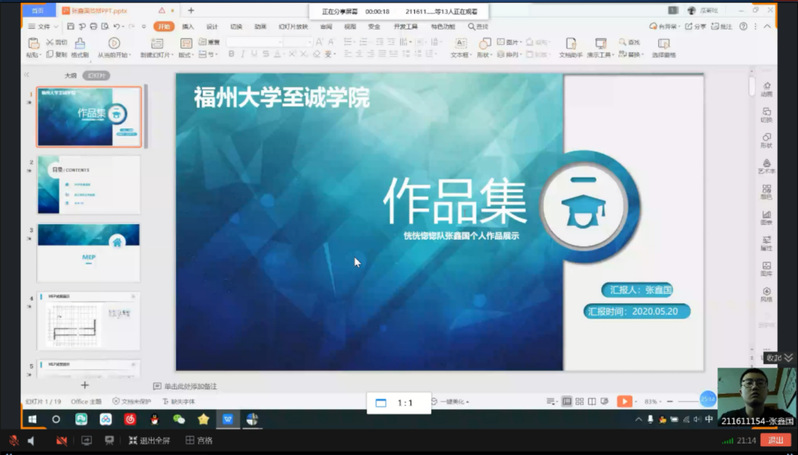Viewport: 798px width, 455px height.
Task: Open the 幻灯片放映 ribbon tab
Action: pos(293,26)
